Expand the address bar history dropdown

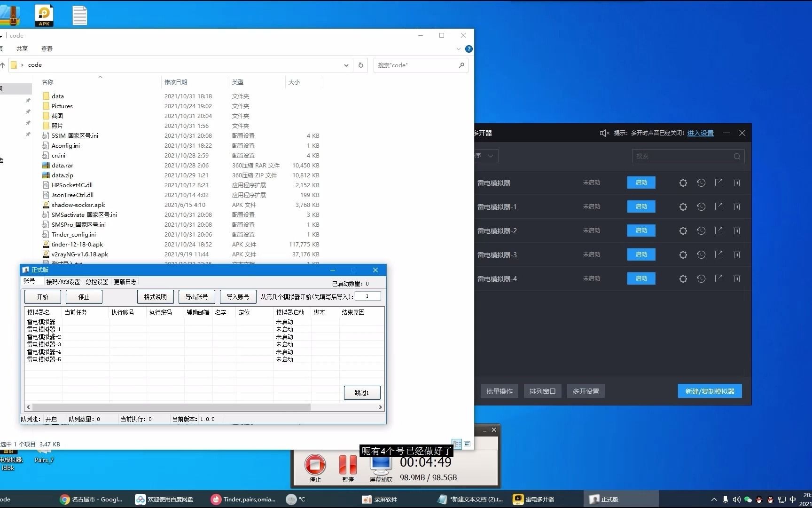(346, 65)
